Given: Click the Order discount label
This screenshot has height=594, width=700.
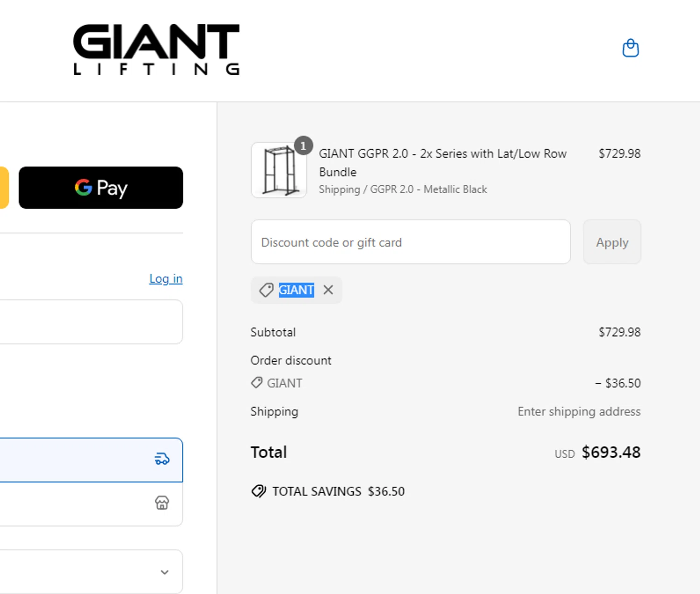Looking at the screenshot, I should pyautogui.click(x=291, y=361).
